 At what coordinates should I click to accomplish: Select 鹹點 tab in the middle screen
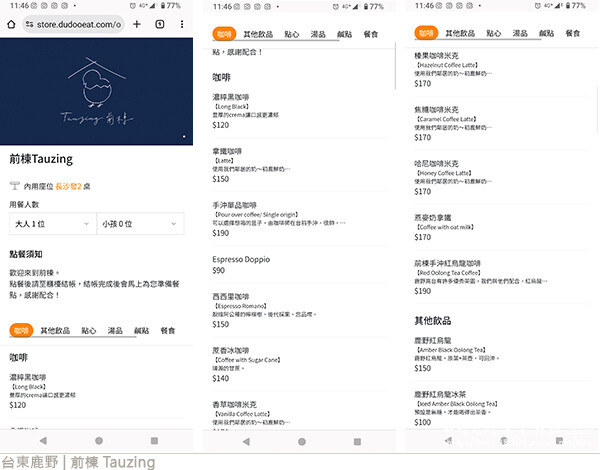coord(344,34)
